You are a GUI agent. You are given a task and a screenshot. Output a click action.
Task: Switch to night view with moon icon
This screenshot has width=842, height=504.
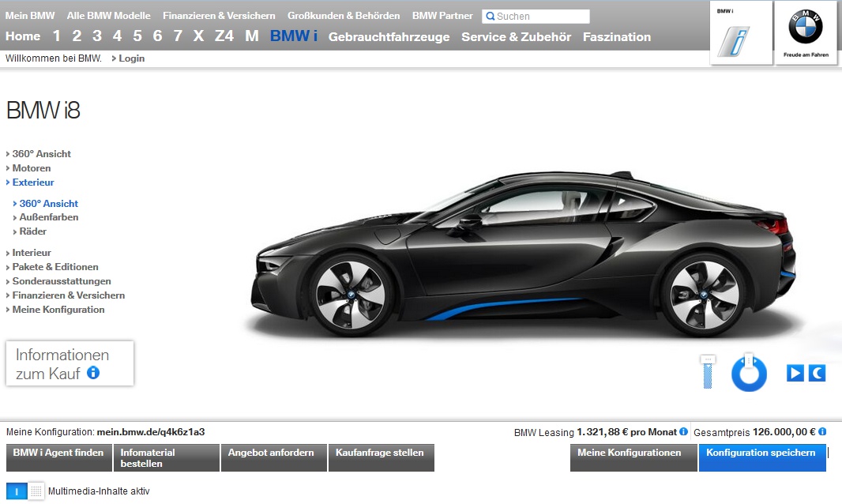(x=817, y=373)
